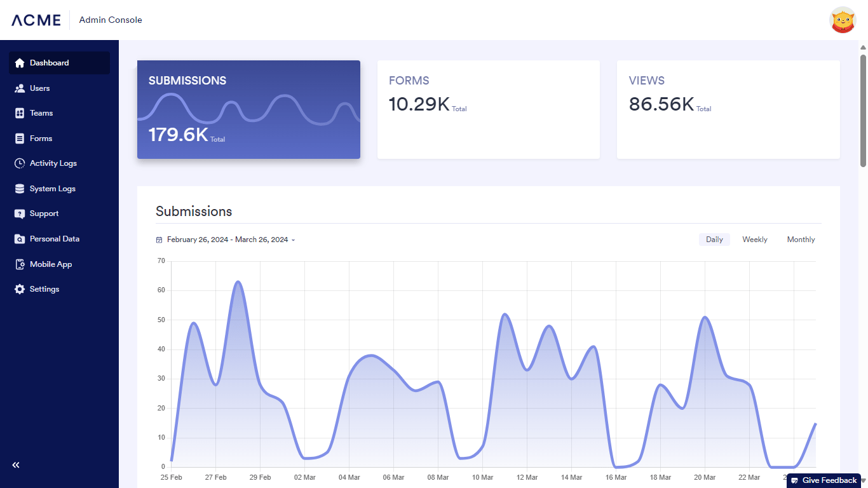This screenshot has width=868, height=488.
Task: Open the Mobile App icon
Action: pos(20,264)
